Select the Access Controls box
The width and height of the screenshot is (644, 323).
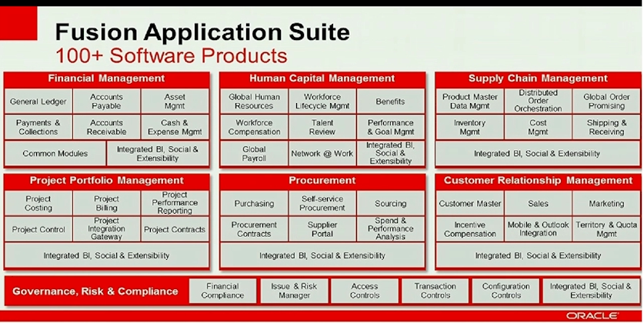pos(364,291)
